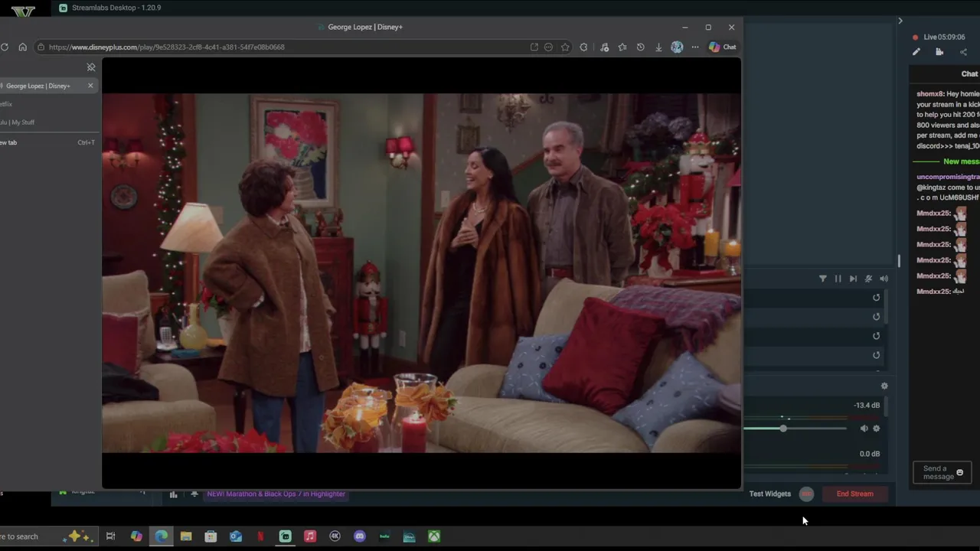Image resolution: width=980 pixels, height=551 pixels.
Task: Select the Chat tab in Streamlabs
Action: (969, 74)
